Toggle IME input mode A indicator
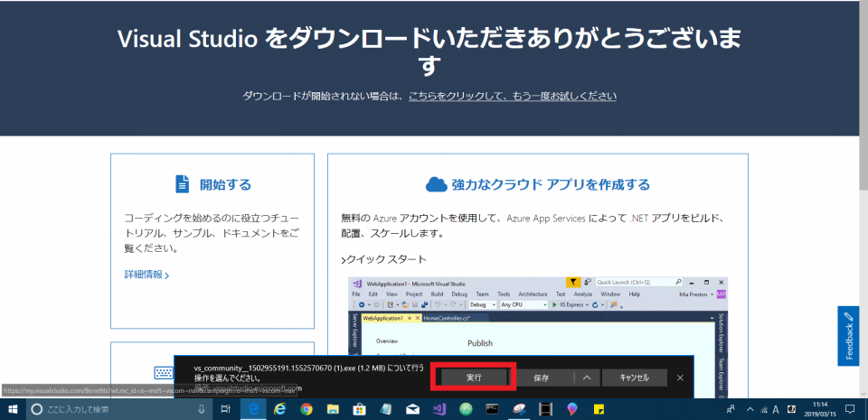Screen dimensions: 868x420 pos(776,409)
